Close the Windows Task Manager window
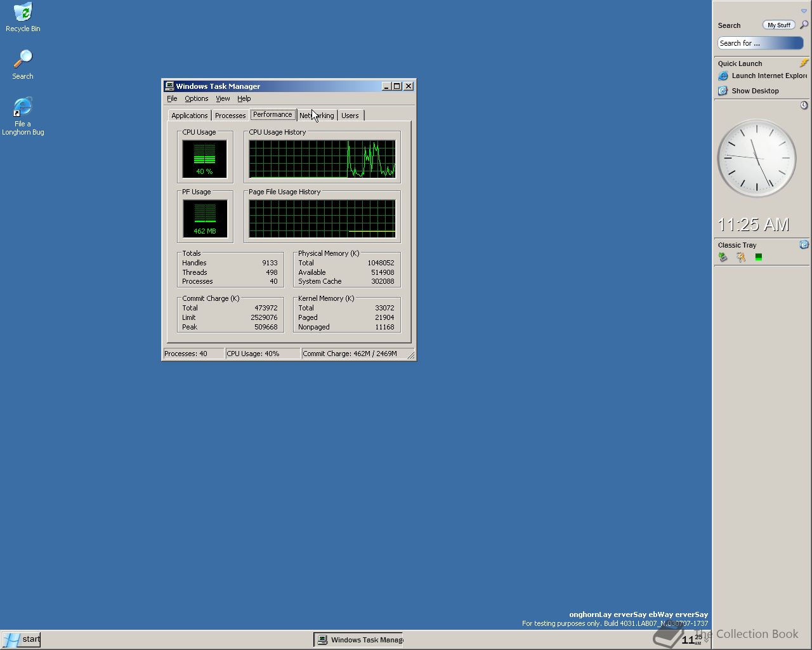812x650 pixels. 409,86
